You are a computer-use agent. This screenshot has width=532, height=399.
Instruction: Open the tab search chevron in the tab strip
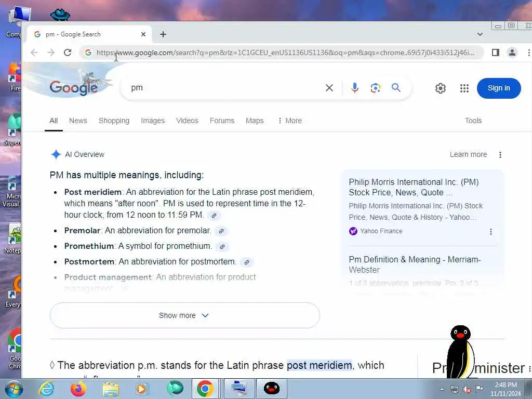tap(480, 34)
